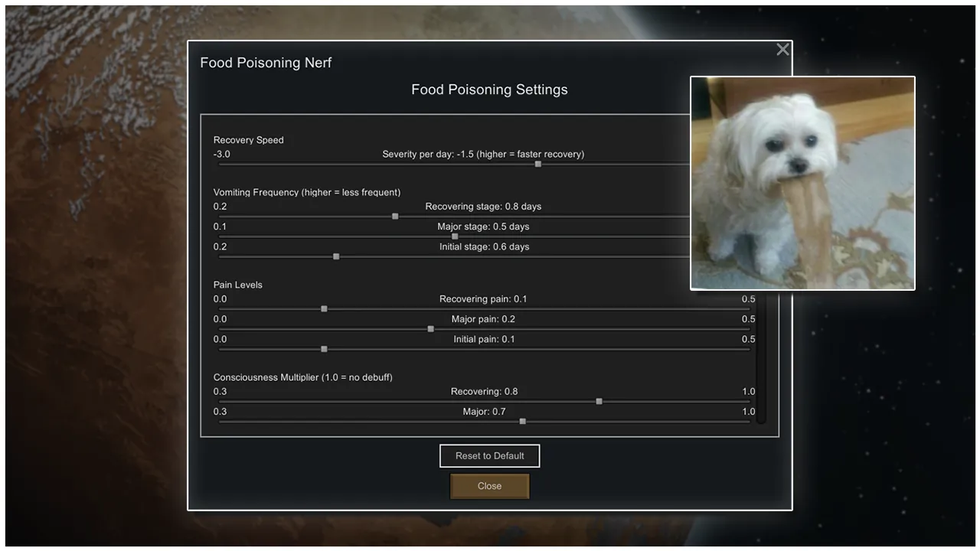Viewport: 980px width, 551px height.
Task: Click the Recovery Speed section label
Action: click(x=248, y=140)
